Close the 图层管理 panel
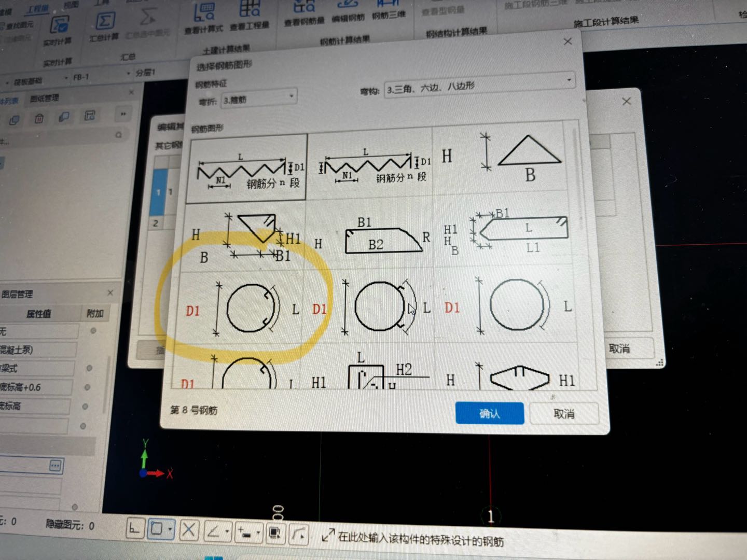The height and width of the screenshot is (560, 747). [110, 293]
